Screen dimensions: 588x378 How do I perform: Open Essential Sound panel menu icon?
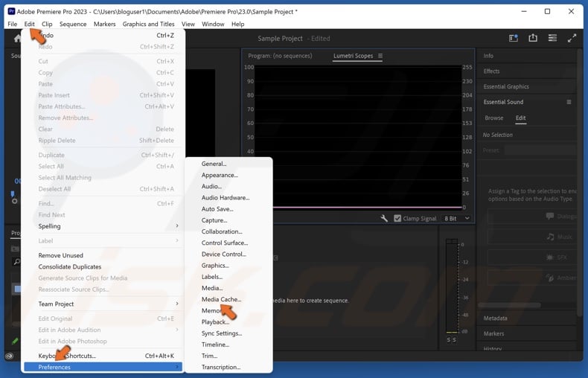[569, 102]
